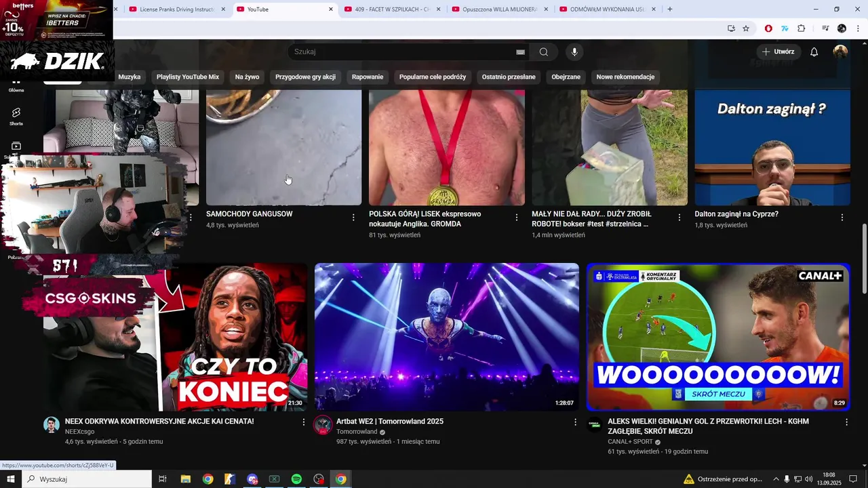Open Dalton zaginął na Cyprze title
This screenshot has height=488, width=868.
click(x=736, y=214)
